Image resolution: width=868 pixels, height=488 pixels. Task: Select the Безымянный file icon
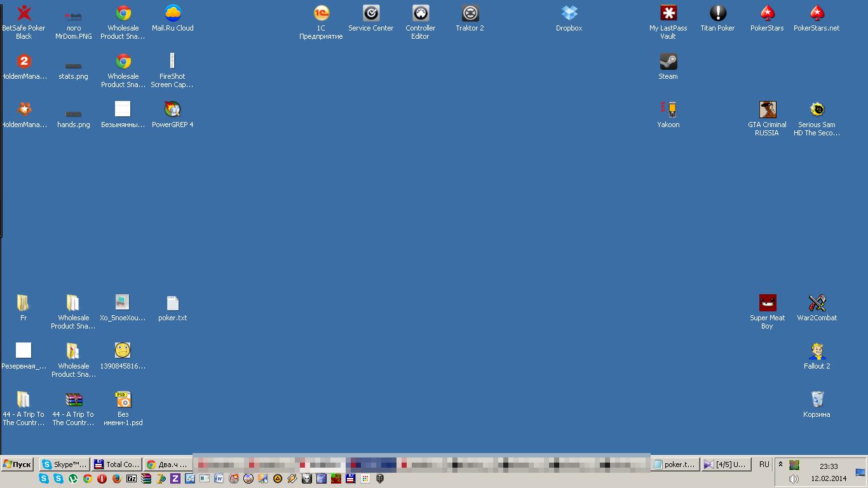tap(123, 115)
